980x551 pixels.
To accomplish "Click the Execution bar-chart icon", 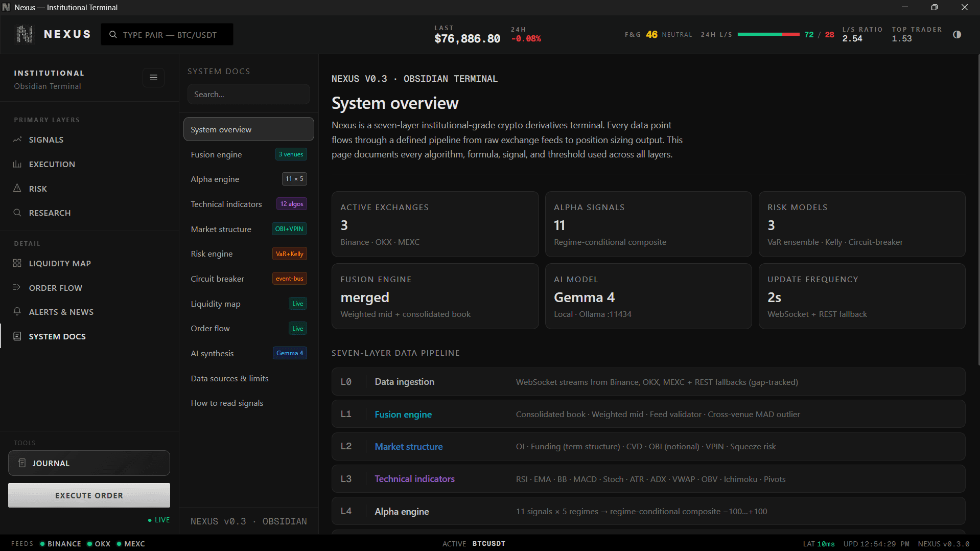I will pyautogui.click(x=17, y=164).
